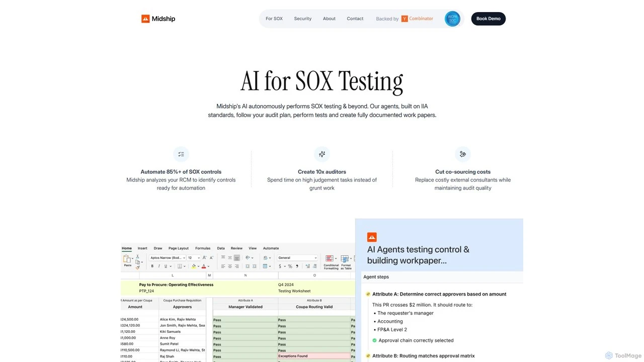Click the Center alignment icon
Screen dimensions: 644x362
(230, 266)
